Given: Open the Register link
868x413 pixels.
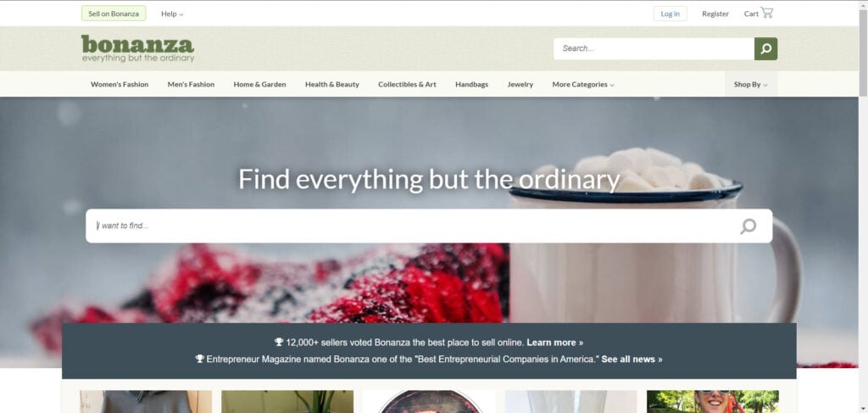Looking at the screenshot, I should tap(715, 14).
